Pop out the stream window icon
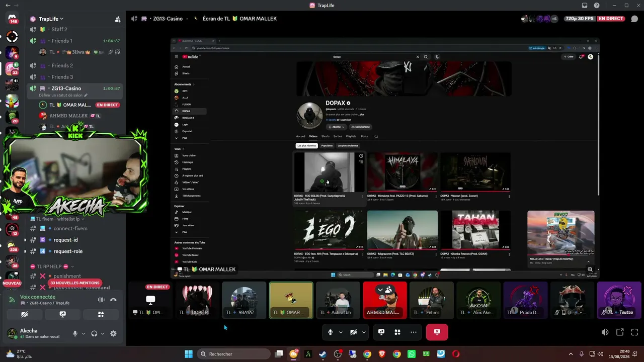Viewport: 644px width, 362px height. click(620, 332)
